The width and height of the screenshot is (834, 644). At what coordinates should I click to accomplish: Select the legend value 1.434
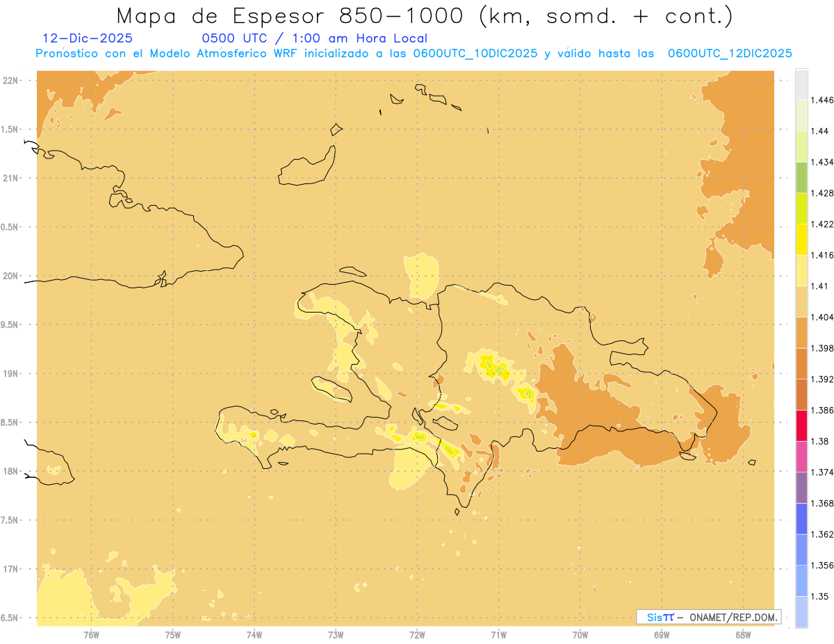(x=823, y=162)
